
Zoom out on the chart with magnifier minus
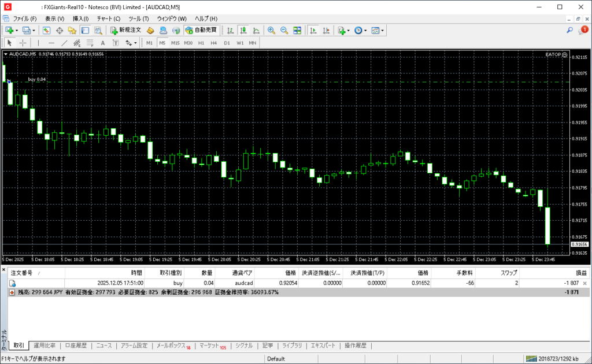pos(284,30)
